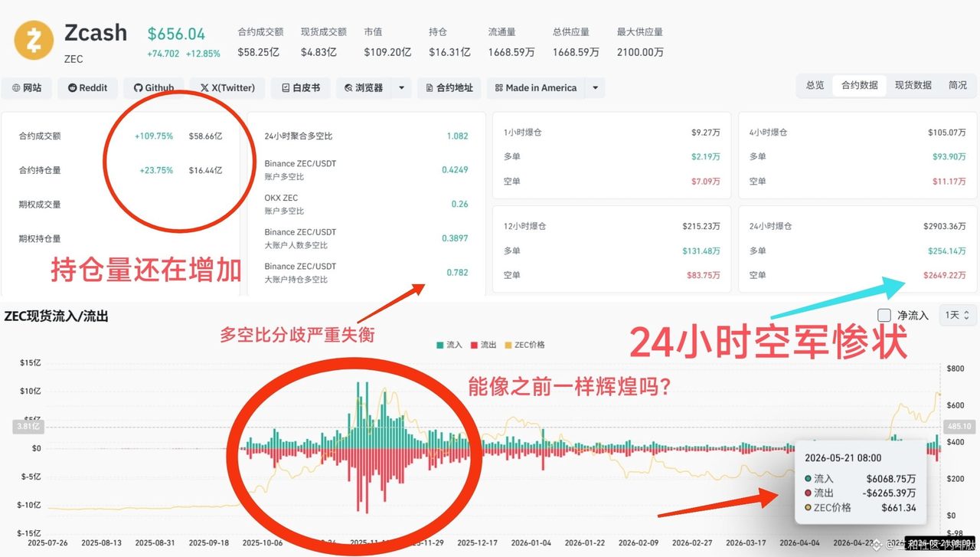980x557 pixels.
Task: Click the 现货成交额 $4.83亿 stat
Action: coord(323,42)
